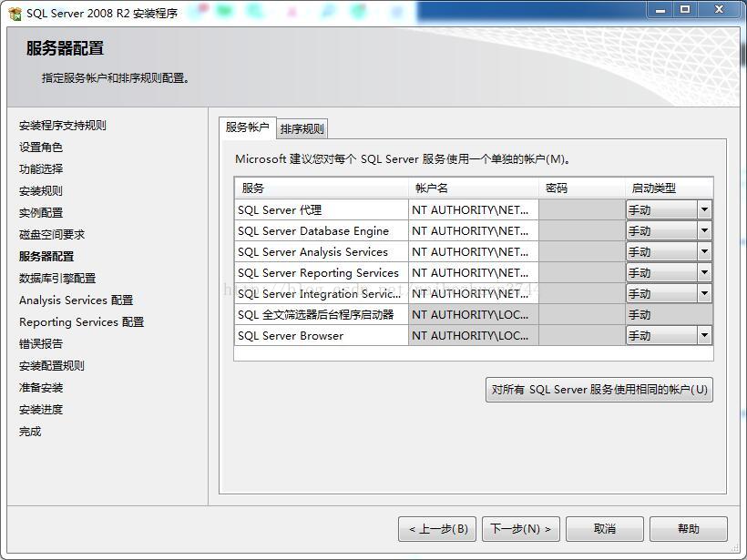Click the 安装程序支持规则 step in sidebar
Viewport: 747px width, 560px height.
(63, 126)
